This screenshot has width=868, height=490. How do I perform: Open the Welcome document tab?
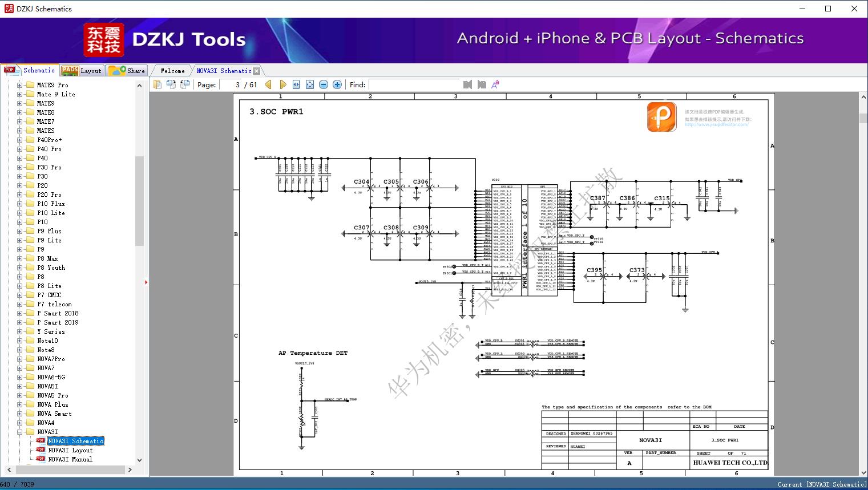pyautogui.click(x=172, y=71)
